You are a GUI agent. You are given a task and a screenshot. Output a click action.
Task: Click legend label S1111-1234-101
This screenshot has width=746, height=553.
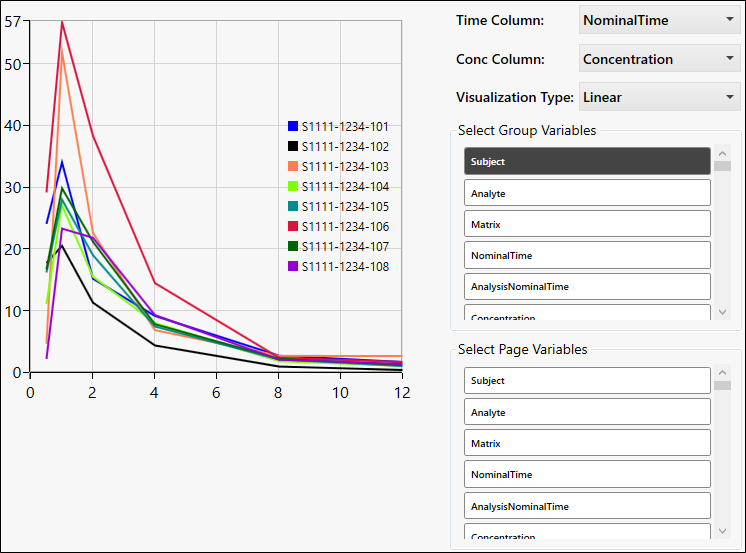(x=345, y=127)
